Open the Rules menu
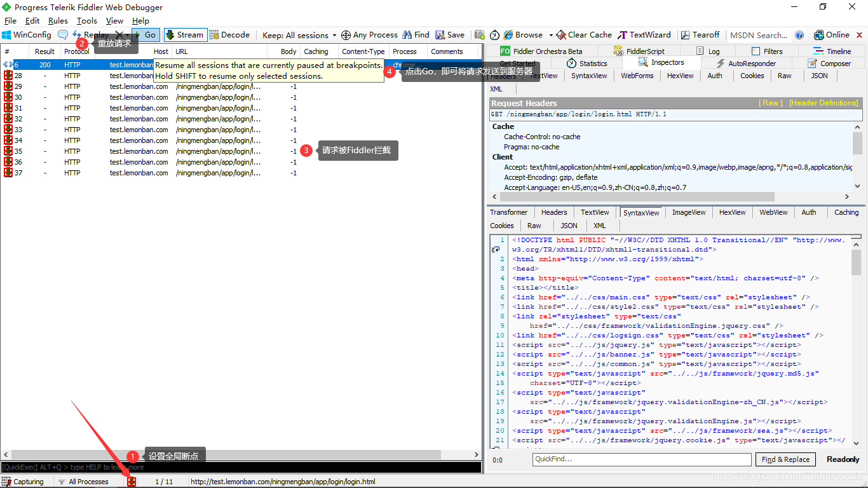The height and width of the screenshot is (488, 868). 58,21
